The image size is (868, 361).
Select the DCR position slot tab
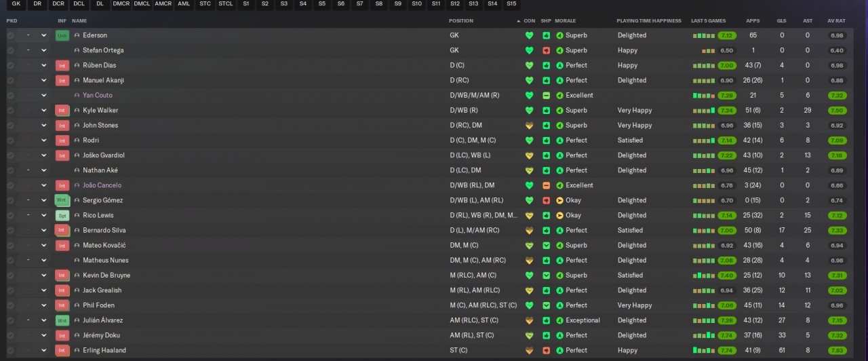(58, 4)
